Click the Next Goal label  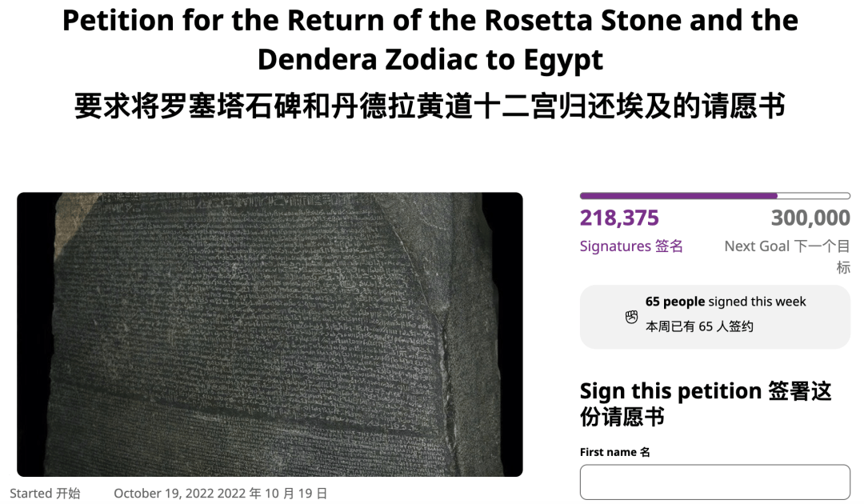pos(757,246)
